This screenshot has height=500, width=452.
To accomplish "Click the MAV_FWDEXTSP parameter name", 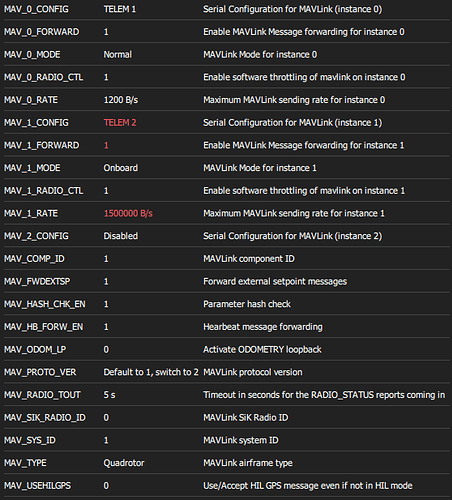I will (37, 281).
